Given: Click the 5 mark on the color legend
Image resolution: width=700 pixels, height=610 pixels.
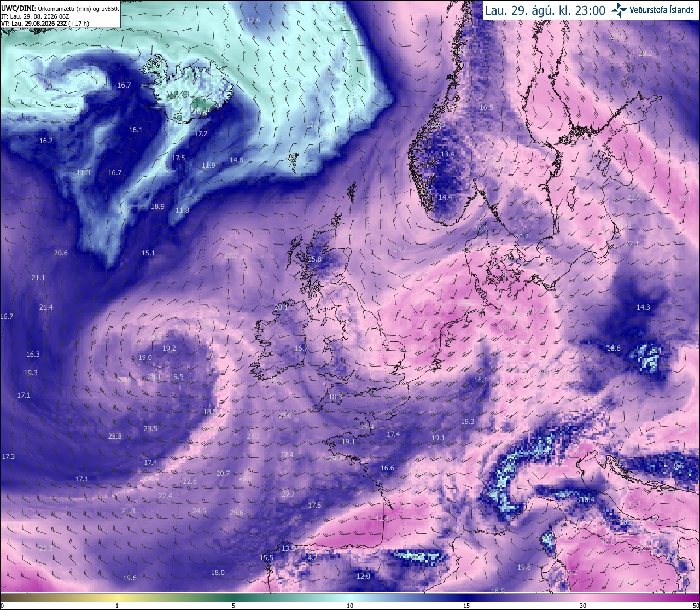Looking at the screenshot, I should (234, 606).
